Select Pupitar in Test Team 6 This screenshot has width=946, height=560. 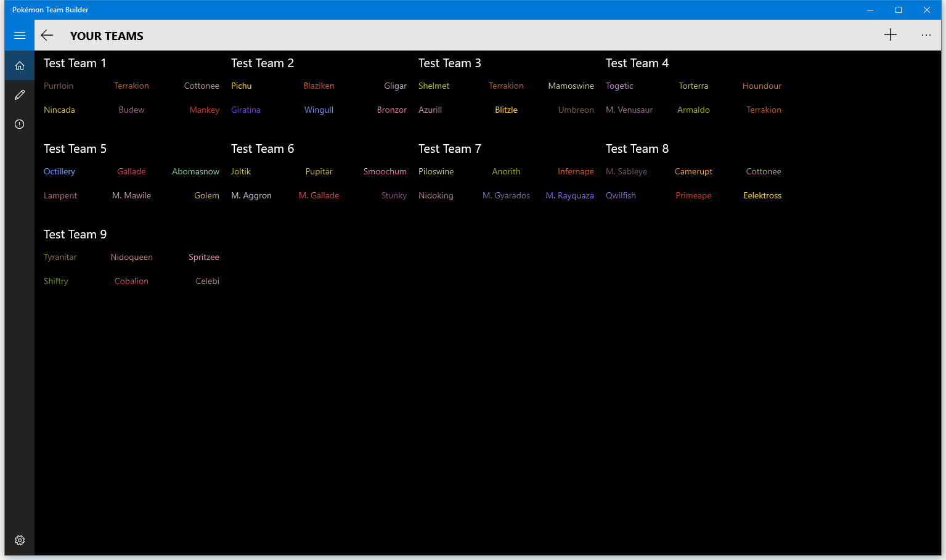pyautogui.click(x=319, y=171)
